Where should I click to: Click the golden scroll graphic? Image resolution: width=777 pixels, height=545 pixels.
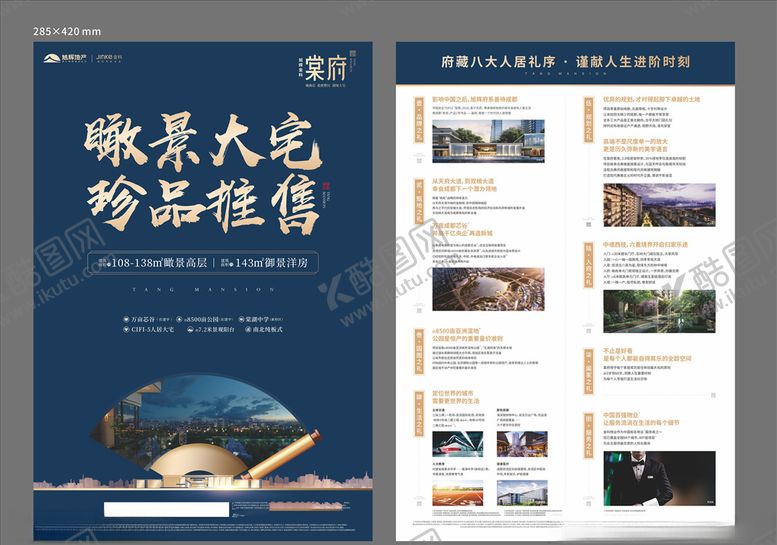281,455
